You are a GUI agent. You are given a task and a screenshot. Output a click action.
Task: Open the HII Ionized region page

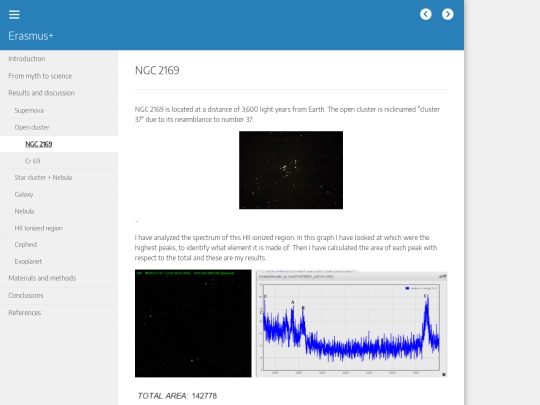(x=59, y=228)
